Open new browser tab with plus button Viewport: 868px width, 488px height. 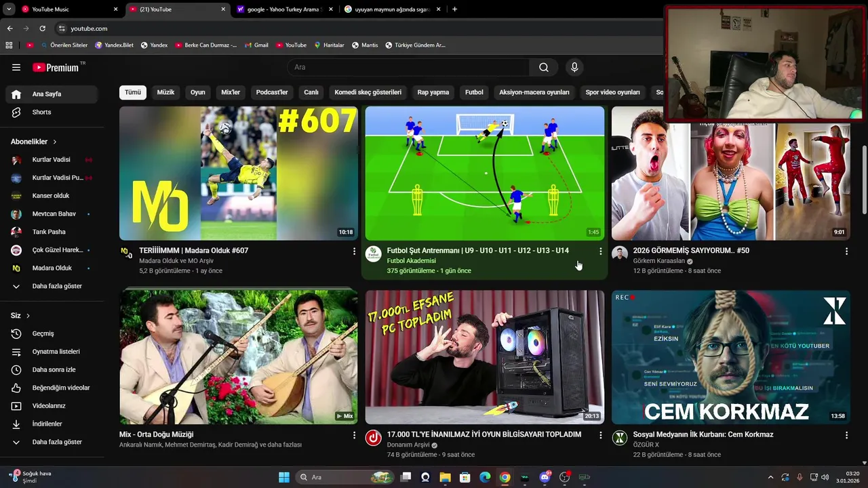pyautogui.click(x=454, y=9)
